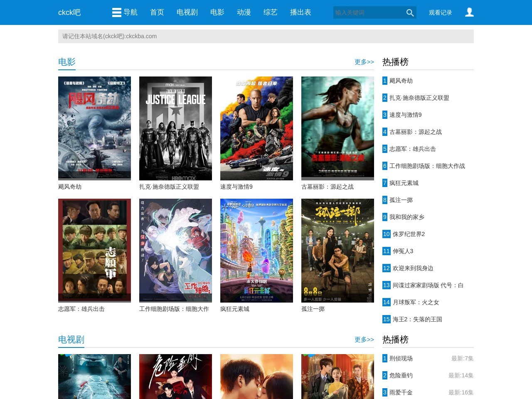Open the 危险垂钓 TV series poster
Image resolution: width=532 pixels, height=399 pixels.
175,377
